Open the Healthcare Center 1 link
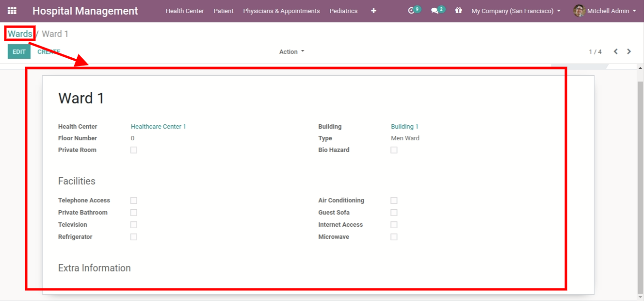Image resolution: width=644 pixels, height=301 pixels. click(158, 127)
